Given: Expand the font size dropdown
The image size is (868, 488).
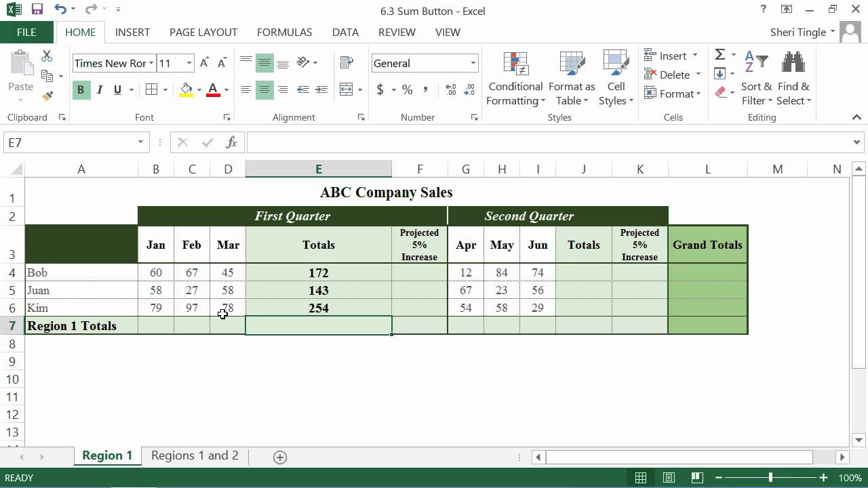Looking at the screenshot, I should coord(189,63).
